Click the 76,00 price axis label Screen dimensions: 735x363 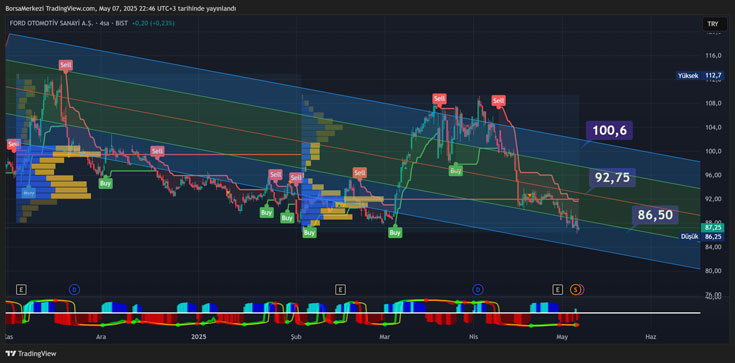coord(713,295)
